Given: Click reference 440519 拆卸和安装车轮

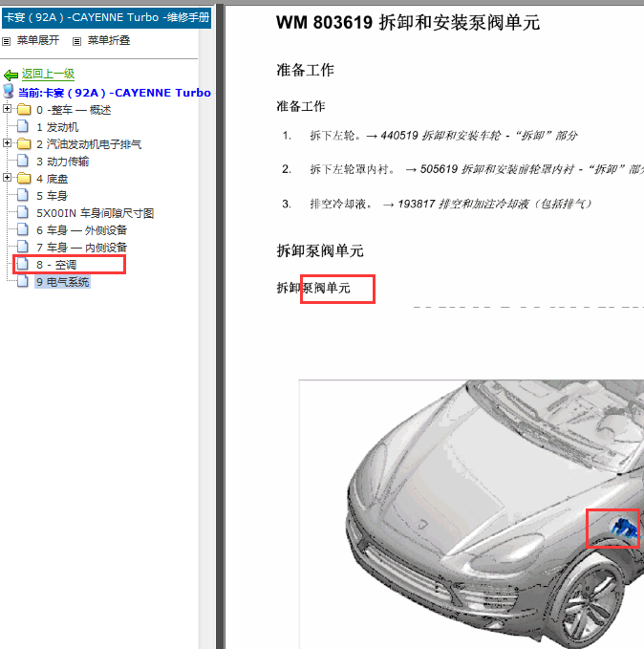Looking at the screenshot, I should [x=479, y=136].
